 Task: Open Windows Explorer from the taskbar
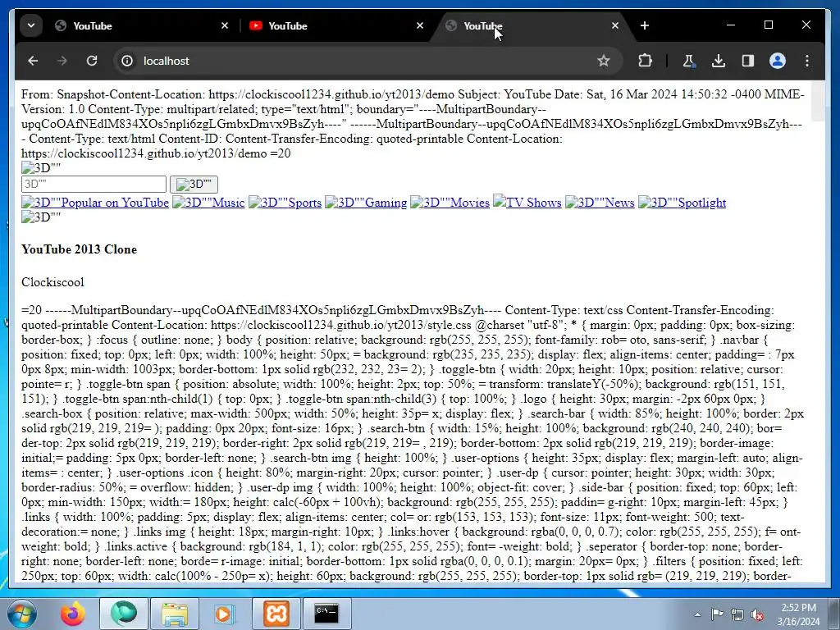[175, 614]
